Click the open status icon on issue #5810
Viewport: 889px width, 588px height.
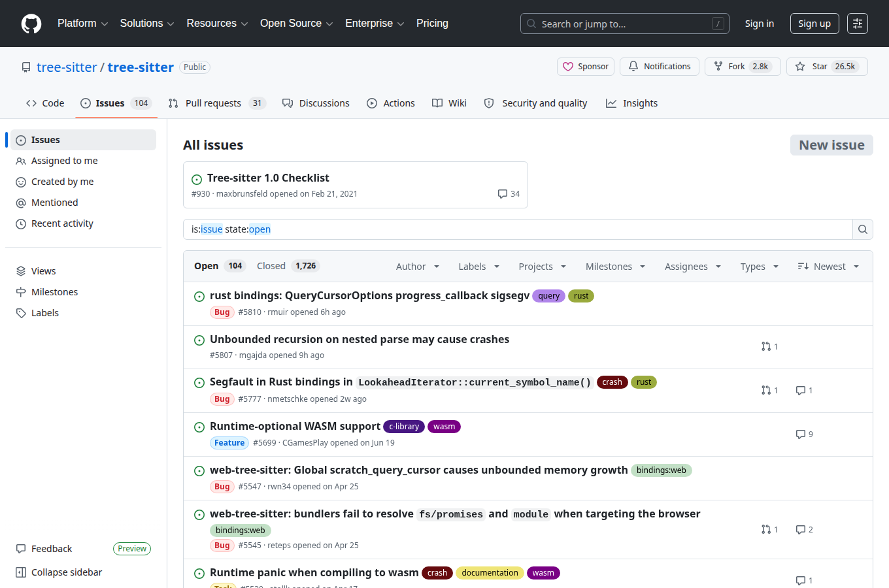[199, 297]
